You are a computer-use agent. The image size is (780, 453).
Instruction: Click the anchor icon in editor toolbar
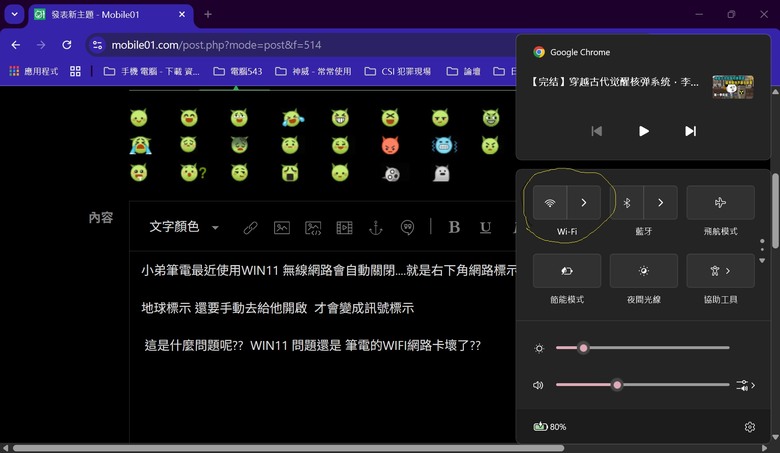(376, 228)
